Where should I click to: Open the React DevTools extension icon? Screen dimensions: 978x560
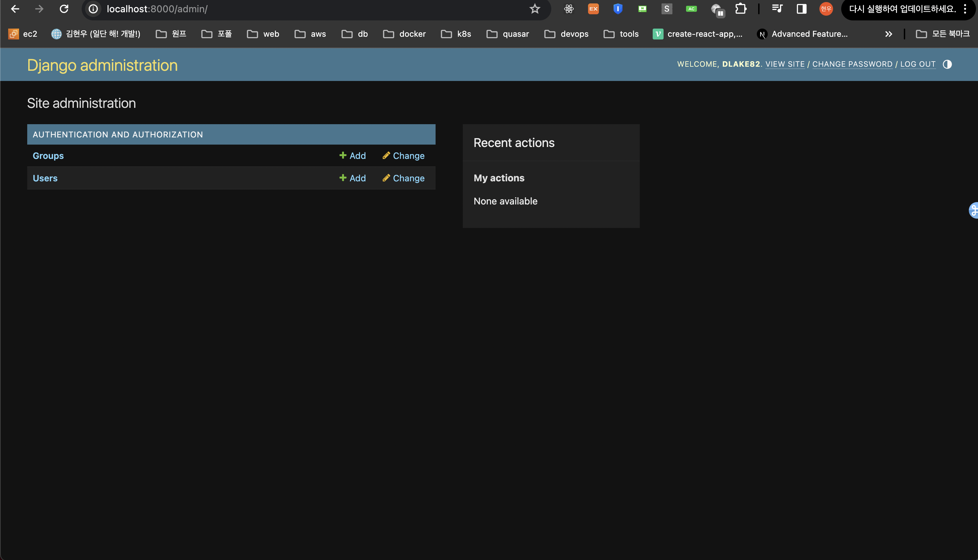[x=569, y=9]
